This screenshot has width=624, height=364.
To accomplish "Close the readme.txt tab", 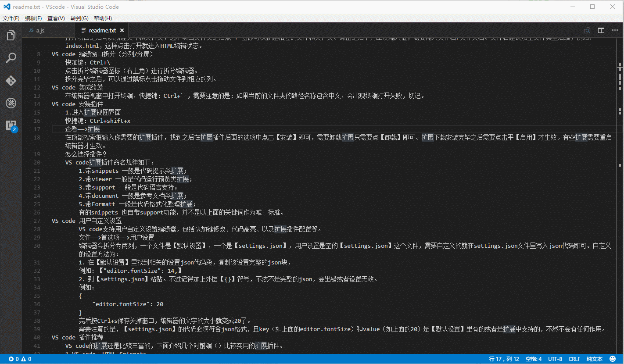I will point(122,31).
